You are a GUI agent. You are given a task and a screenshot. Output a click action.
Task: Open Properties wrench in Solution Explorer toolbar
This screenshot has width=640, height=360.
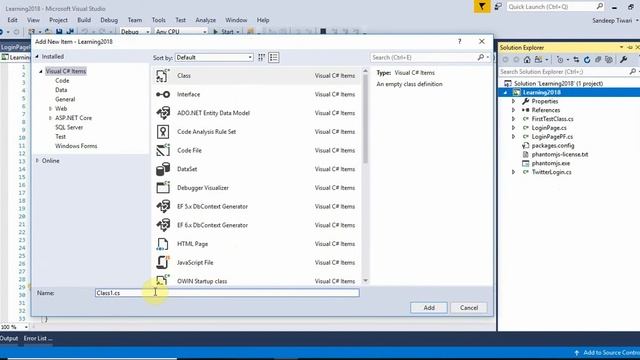click(624, 60)
